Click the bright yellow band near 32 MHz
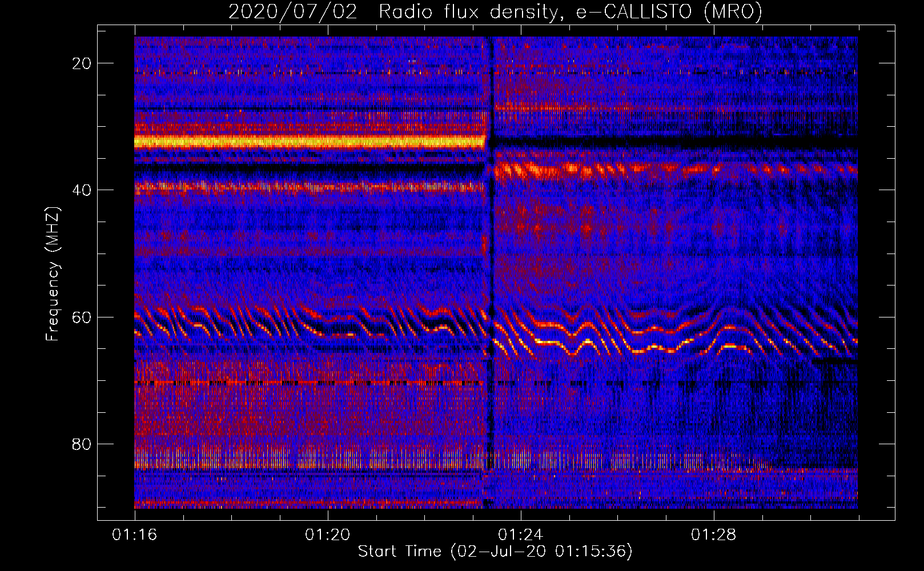This screenshot has width=924, height=571. (x=310, y=141)
